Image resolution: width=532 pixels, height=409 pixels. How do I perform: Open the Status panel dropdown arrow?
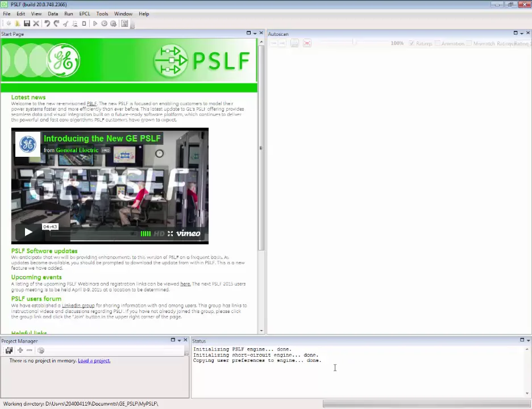coord(528,340)
